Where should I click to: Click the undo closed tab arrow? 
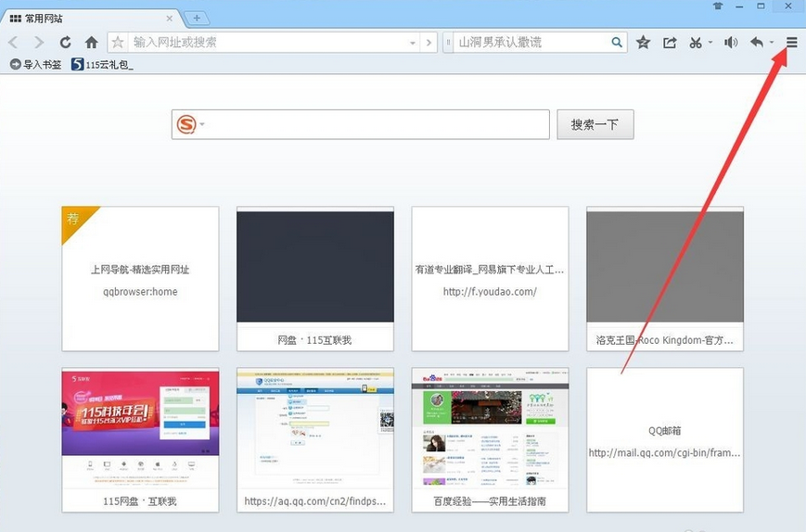(x=757, y=43)
